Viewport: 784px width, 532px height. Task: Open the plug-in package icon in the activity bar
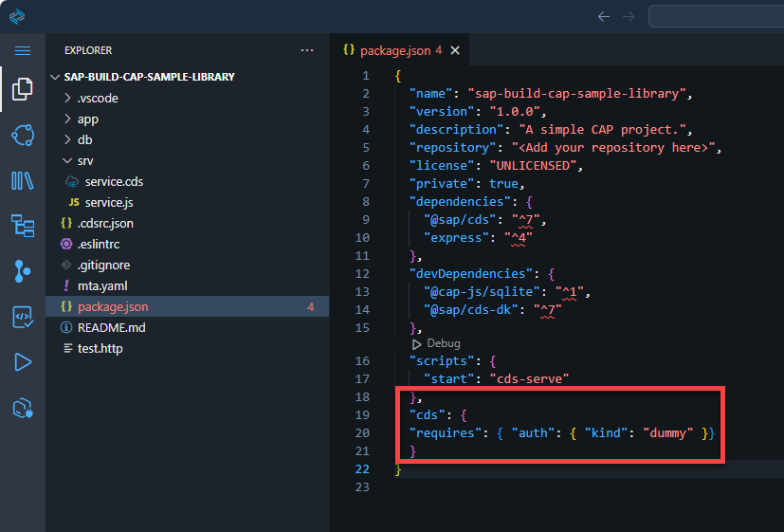pyautogui.click(x=23, y=408)
